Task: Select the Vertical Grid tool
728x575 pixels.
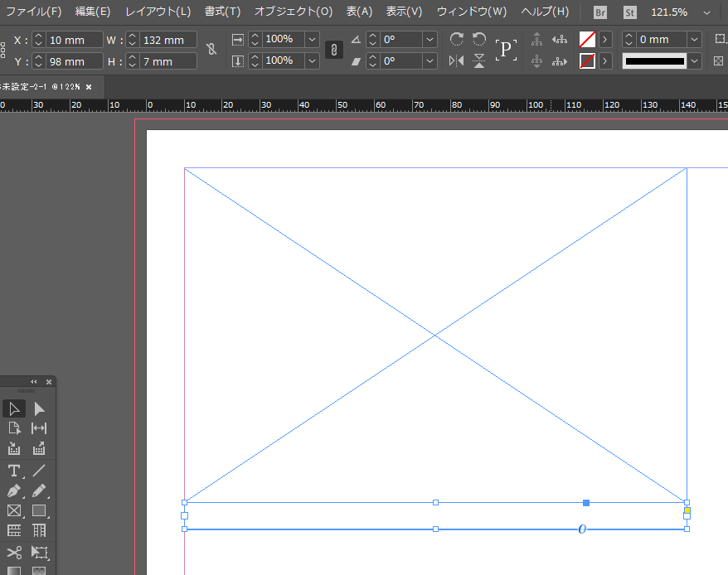Action: 39,530
